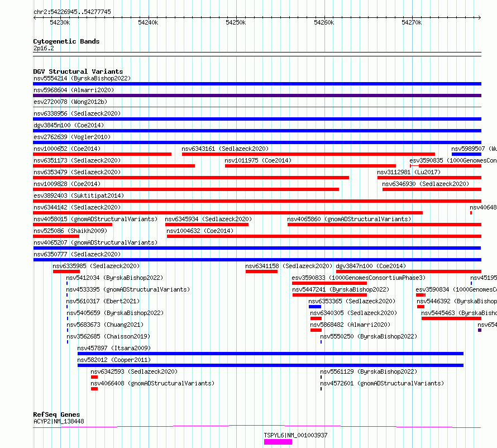The width and height of the screenshot is (497, 448).
Task: Open nsv5447241 (ByrskaBishop2022) label
Action: [x=341, y=289]
